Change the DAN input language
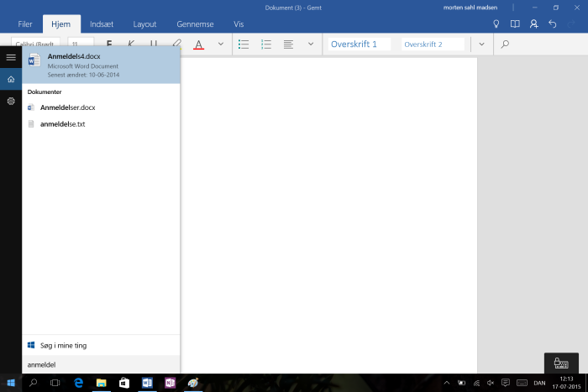Screen dimensions: 588x392 click(x=539, y=383)
